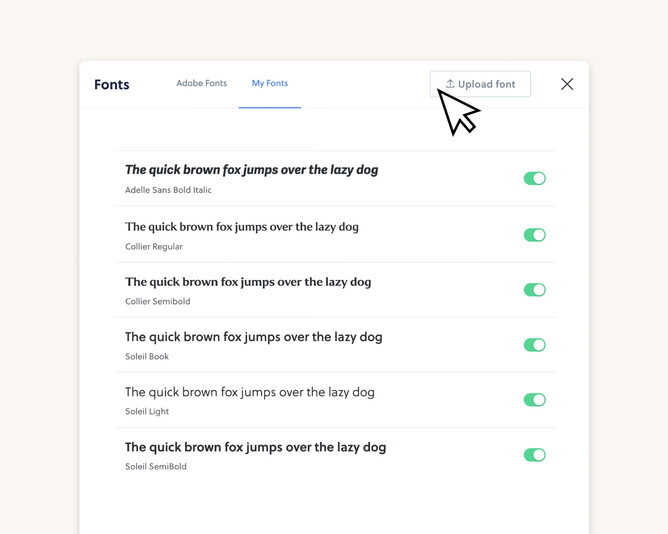Disable the Soleil Book font switch
The image size is (668, 534).
coord(534,345)
